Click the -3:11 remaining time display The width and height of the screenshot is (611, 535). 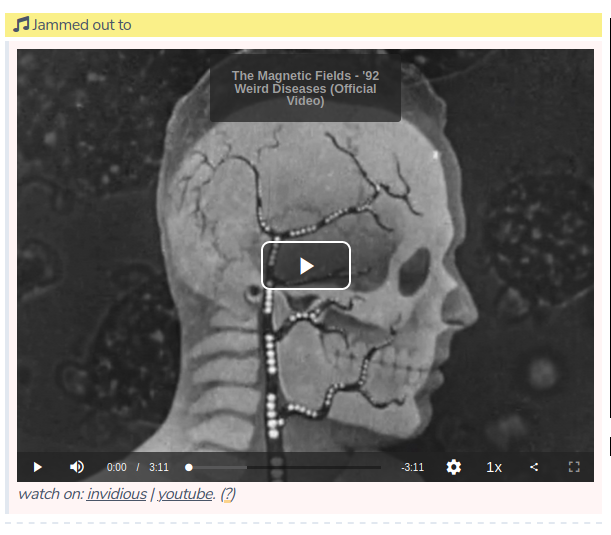click(x=412, y=467)
